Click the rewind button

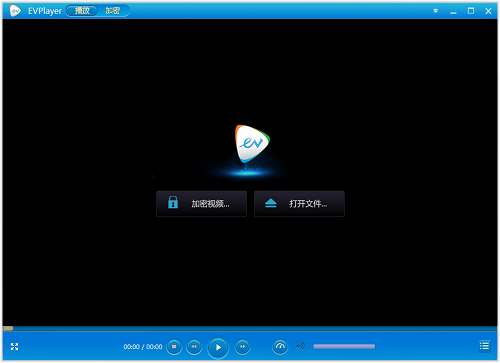pos(194,347)
